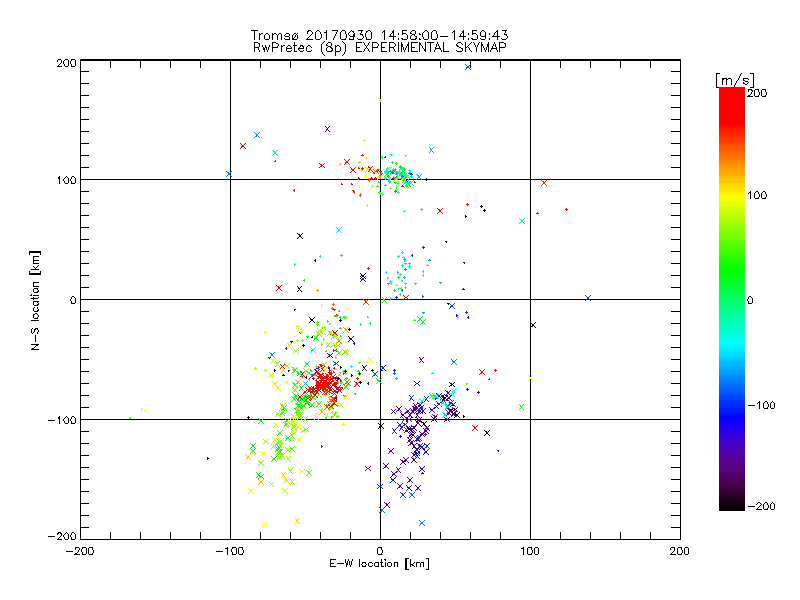The width and height of the screenshot is (800, 600).
Task: Click the colorbar label '-200'
Action: coord(761,506)
